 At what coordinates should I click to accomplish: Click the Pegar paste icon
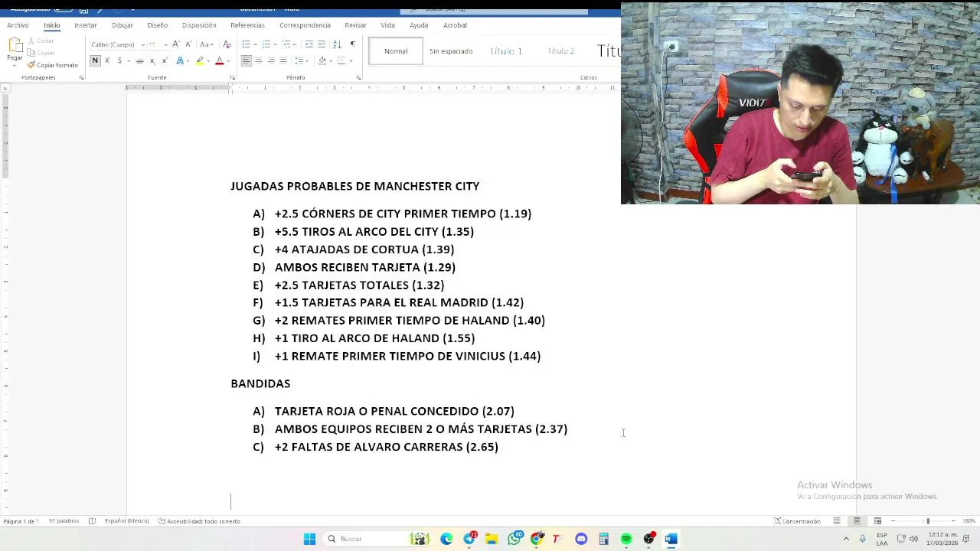point(15,45)
